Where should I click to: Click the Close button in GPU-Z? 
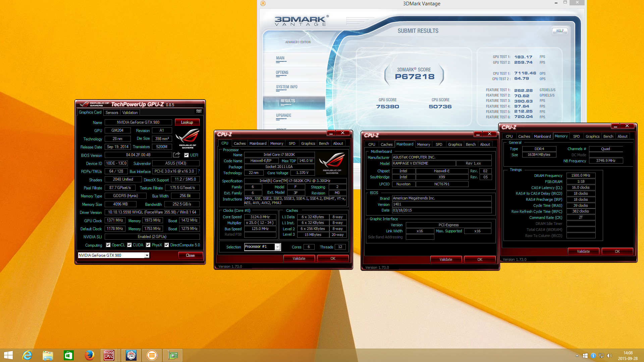(190, 255)
